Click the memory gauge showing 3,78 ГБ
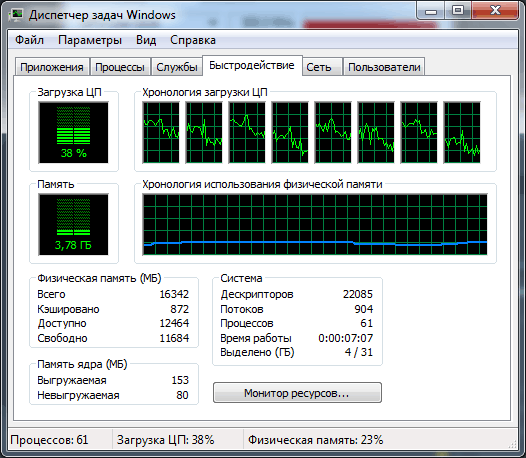This screenshot has width=526, height=458. click(x=73, y=224)
